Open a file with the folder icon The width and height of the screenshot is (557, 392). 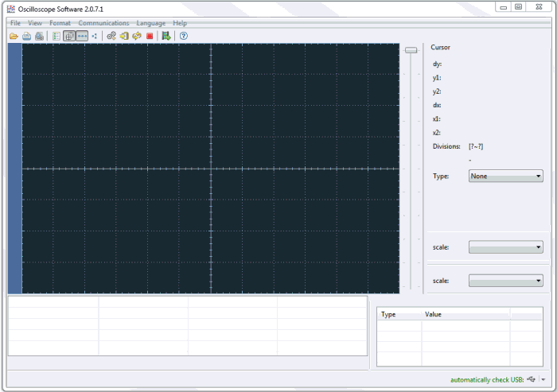14,36
